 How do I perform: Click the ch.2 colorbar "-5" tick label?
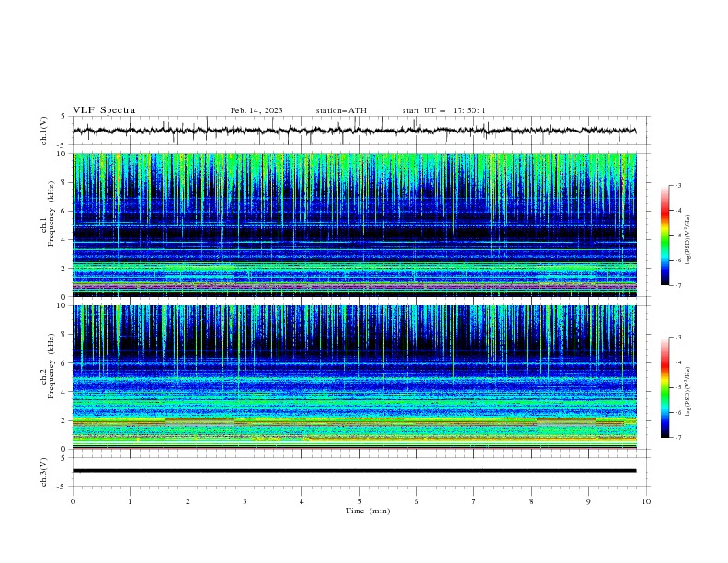click(x=677, y=387)
